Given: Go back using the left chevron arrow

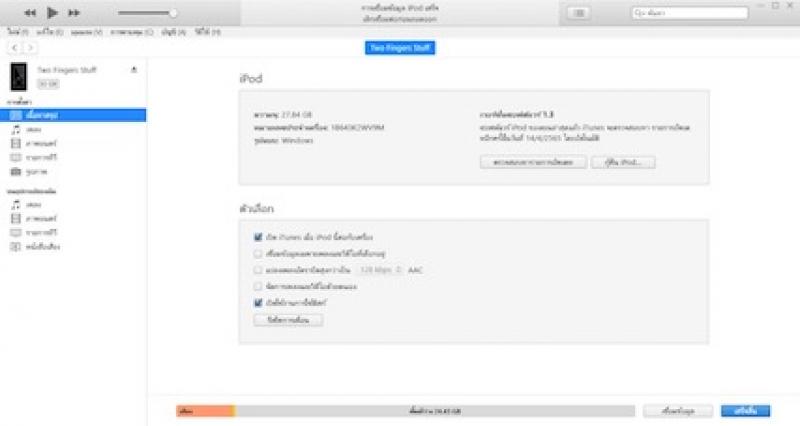Looking at the screenshot, I should 14,48.
